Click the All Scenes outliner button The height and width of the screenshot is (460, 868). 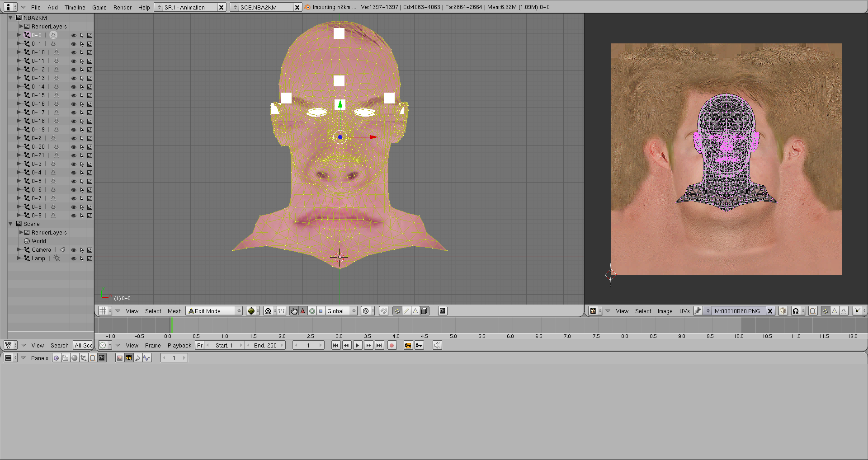(83, 345)
